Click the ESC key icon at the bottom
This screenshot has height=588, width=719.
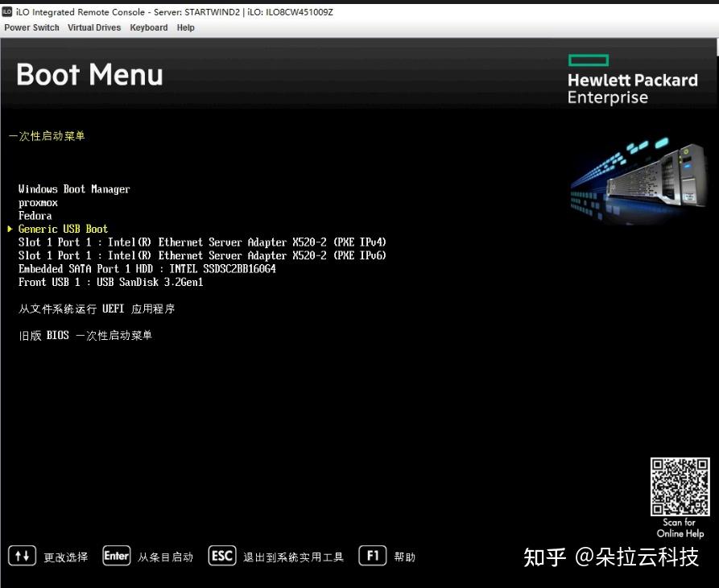[x=221, y=556]
